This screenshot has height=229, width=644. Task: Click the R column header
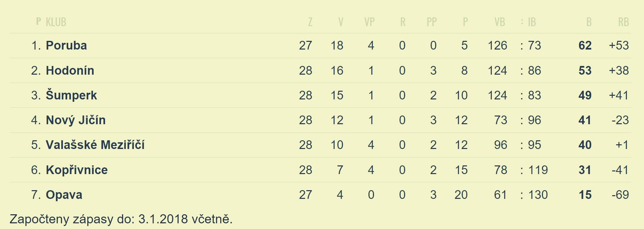point(403,22)
